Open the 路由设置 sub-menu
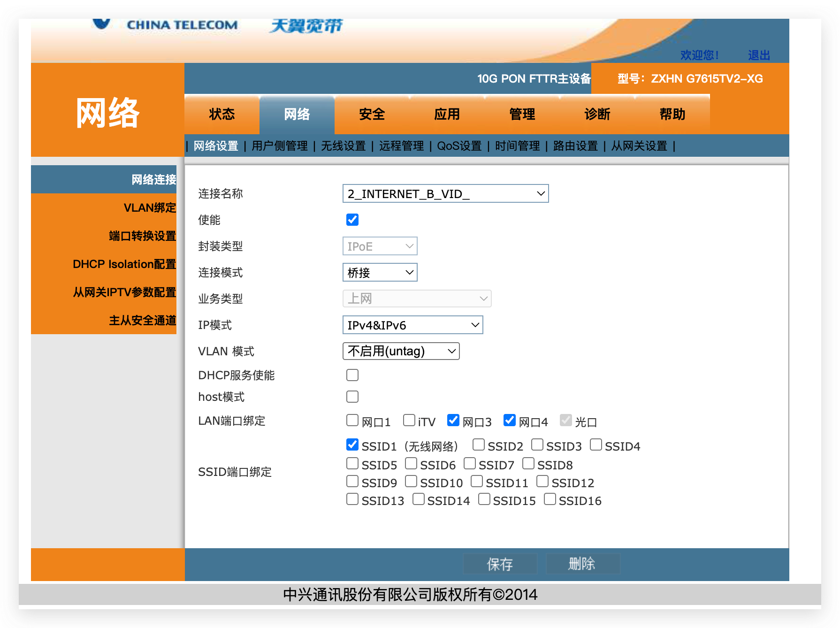Viewport: 840px width, 628px height. pyautogui.click(x=575, y=146)
